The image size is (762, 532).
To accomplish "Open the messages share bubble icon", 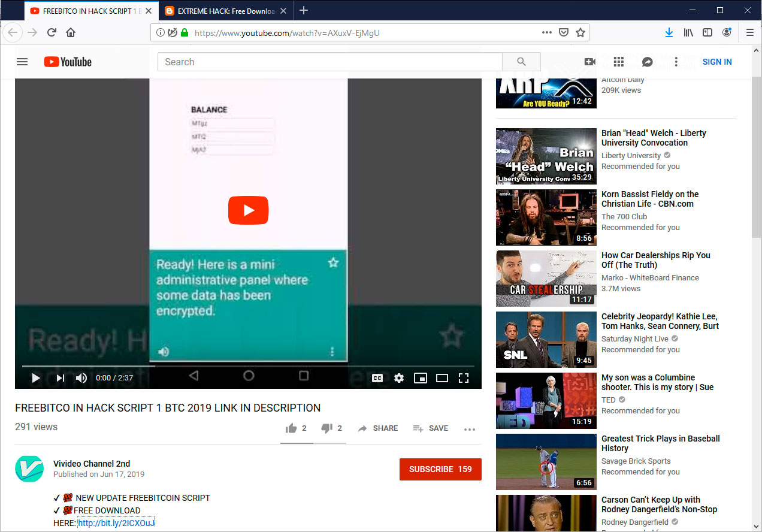I will [648, 62].
